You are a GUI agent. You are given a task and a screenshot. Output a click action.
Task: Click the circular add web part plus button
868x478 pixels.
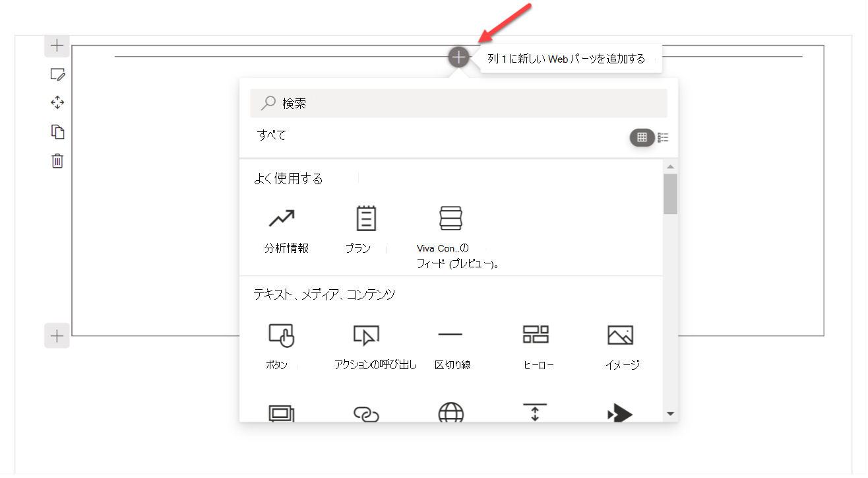(x=458, y=57)
